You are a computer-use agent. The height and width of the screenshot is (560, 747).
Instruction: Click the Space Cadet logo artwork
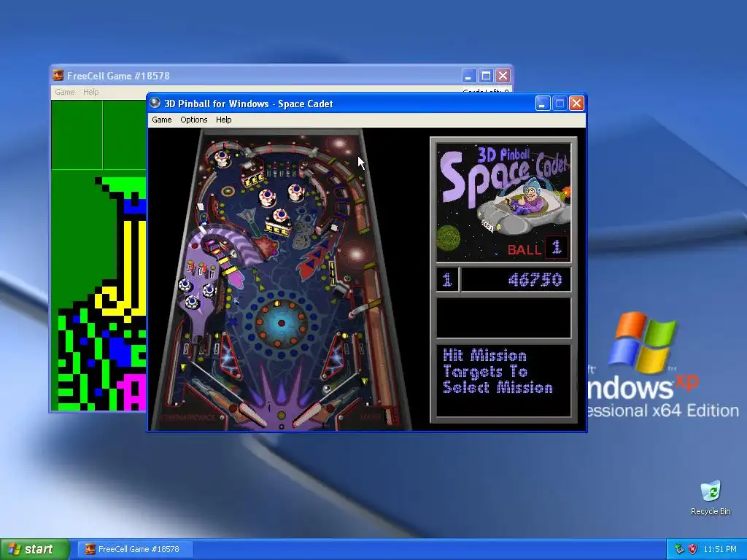[503, 203]
